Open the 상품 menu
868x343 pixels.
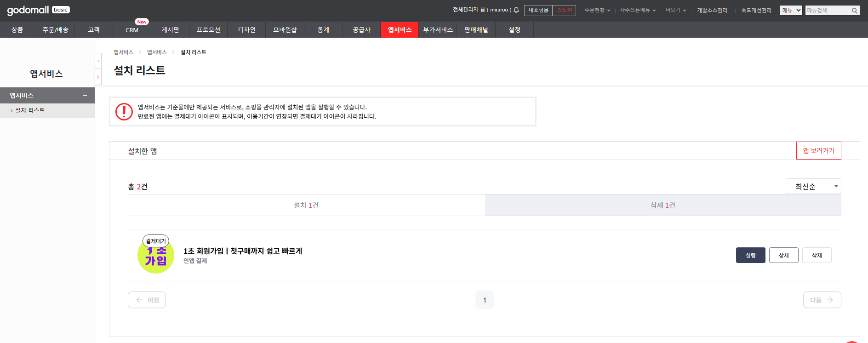pos(17,29)
